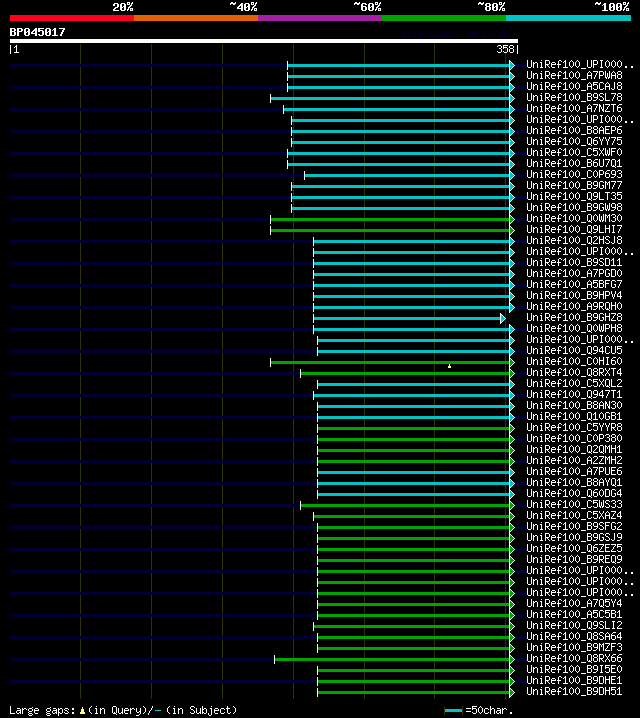This screenshot has height=718, width=640.
Task: Select the UniRef100_A2ZMH2 label
Action: coord(574,460)
